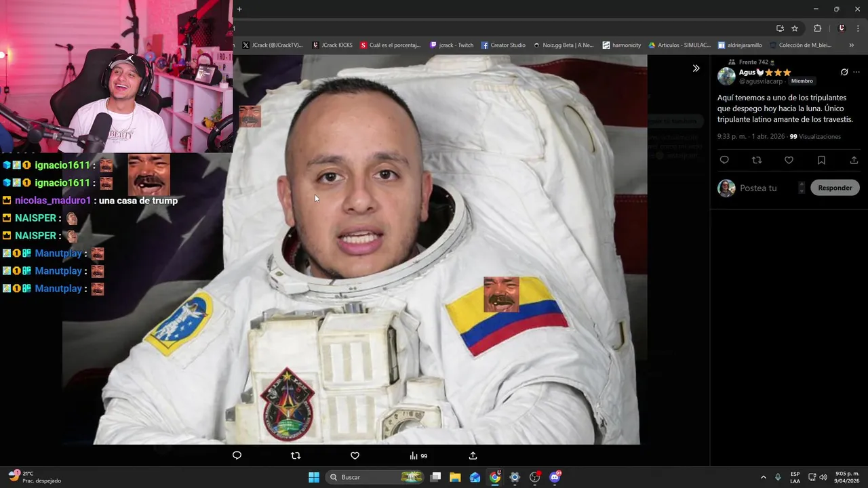Open the Windows Start menu
This screenshot has width=868, height=488.
pos(314,477)
